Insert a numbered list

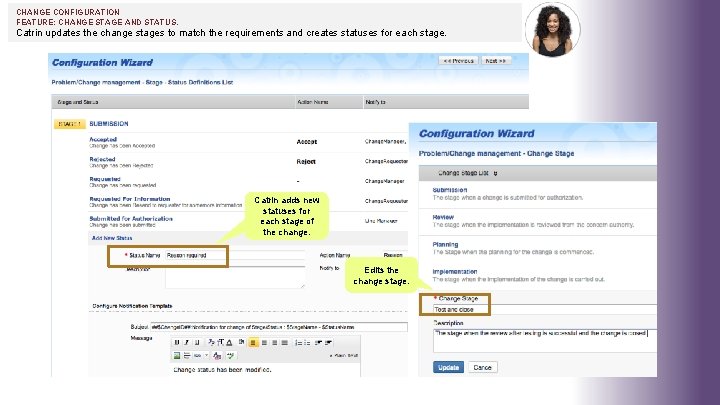[298, 343]
